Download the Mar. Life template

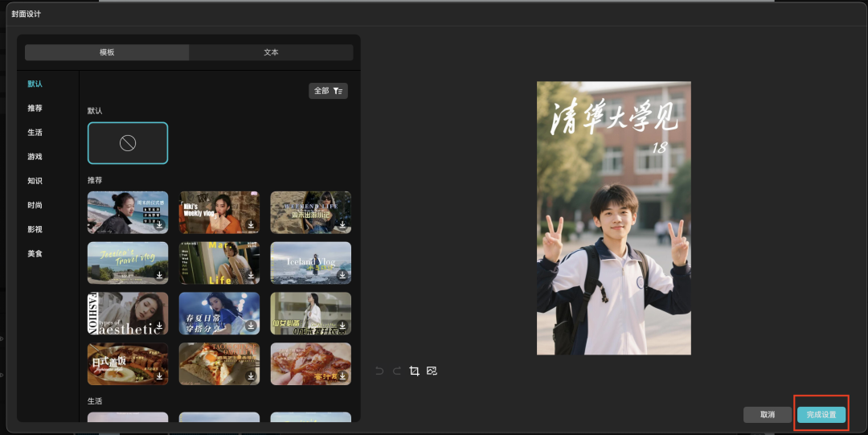251,275
